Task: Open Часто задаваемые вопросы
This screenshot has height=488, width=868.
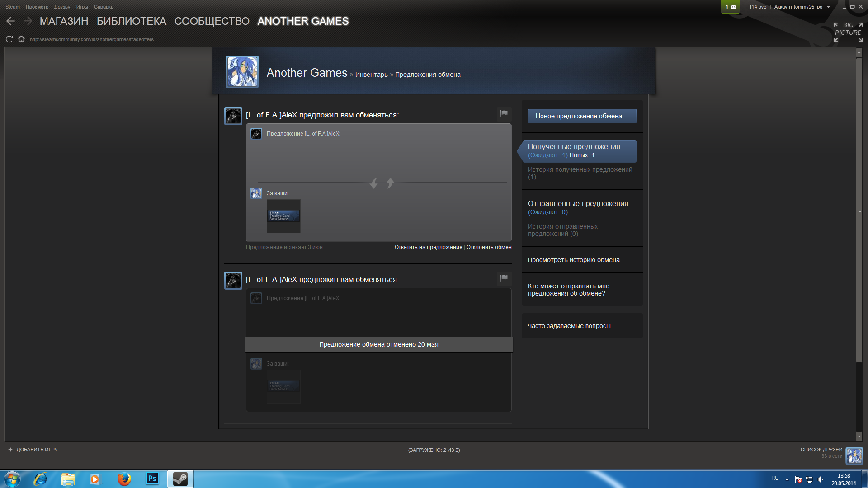Action: point(569,326)
